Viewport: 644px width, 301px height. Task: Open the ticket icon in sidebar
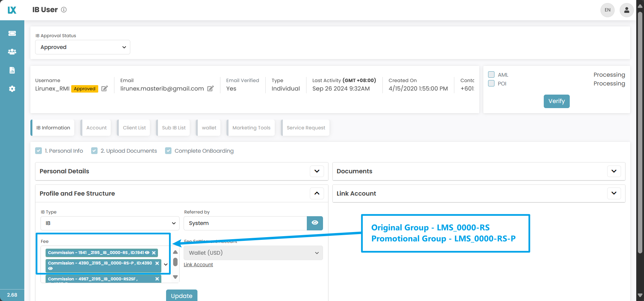12,33
